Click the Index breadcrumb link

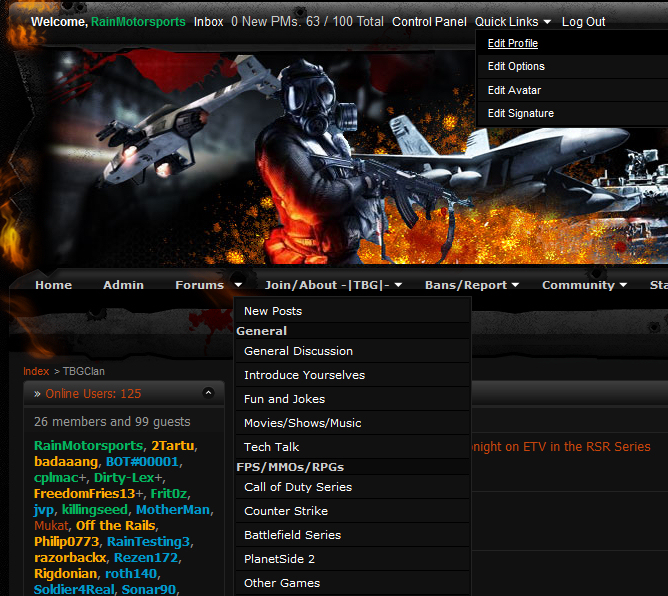click(36, 371)
